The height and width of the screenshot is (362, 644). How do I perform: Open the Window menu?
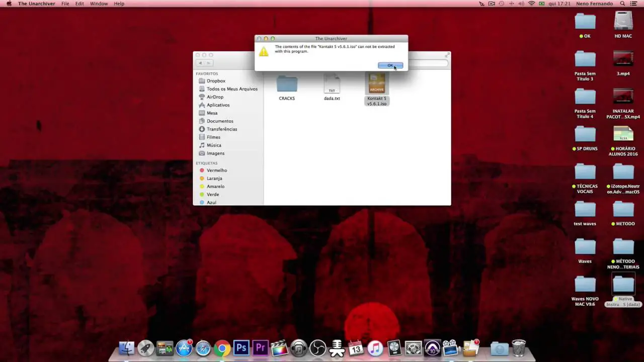point(99,4)
